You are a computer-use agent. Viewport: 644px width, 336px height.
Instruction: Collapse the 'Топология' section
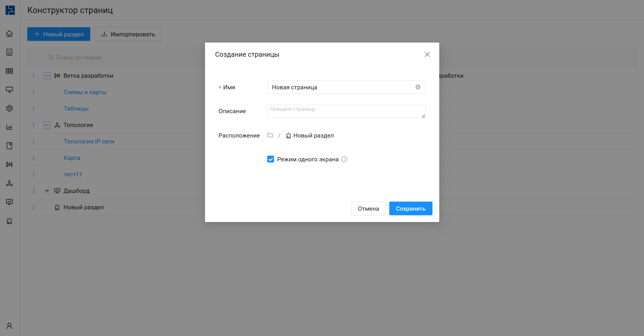[47, 125]
